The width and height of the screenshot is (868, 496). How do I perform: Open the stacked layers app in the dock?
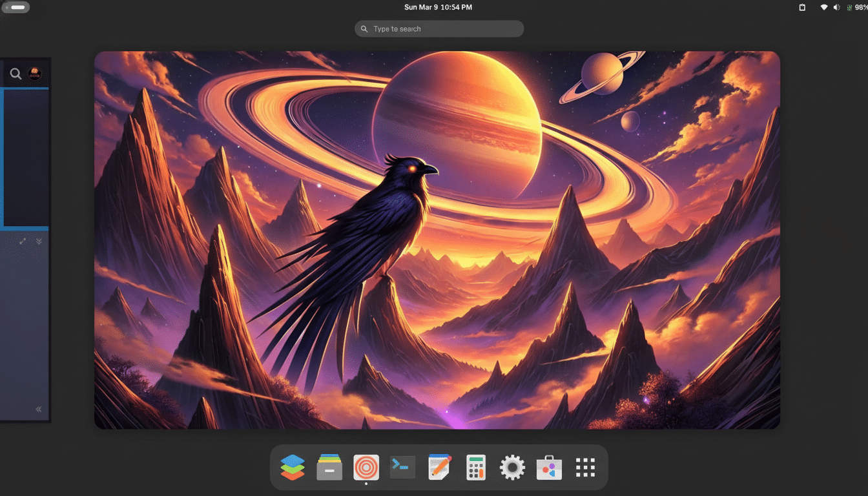tap(293, 466)
